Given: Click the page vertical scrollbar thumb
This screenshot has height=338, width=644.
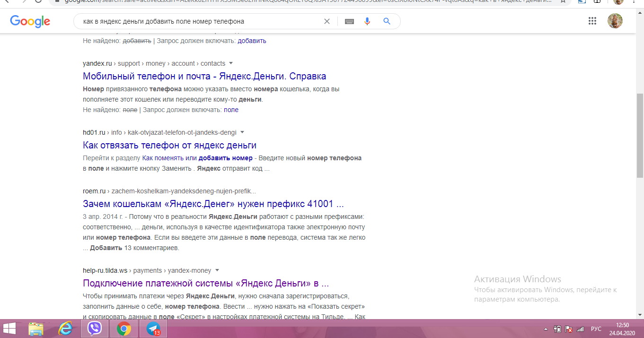Looking at the screenshot, I should (x=640, y=136).
